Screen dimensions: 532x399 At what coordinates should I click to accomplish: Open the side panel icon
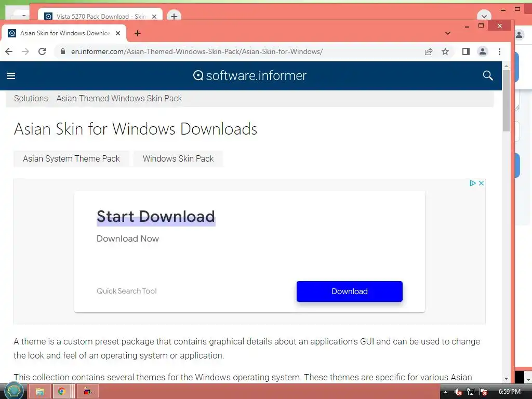coord(466,51)
